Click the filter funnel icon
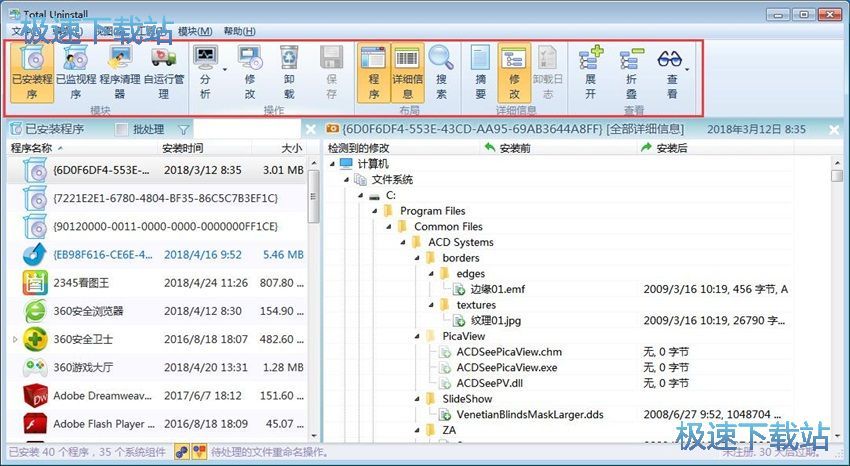850x466 pixels. pyautogui.click(x=184, y=130)
